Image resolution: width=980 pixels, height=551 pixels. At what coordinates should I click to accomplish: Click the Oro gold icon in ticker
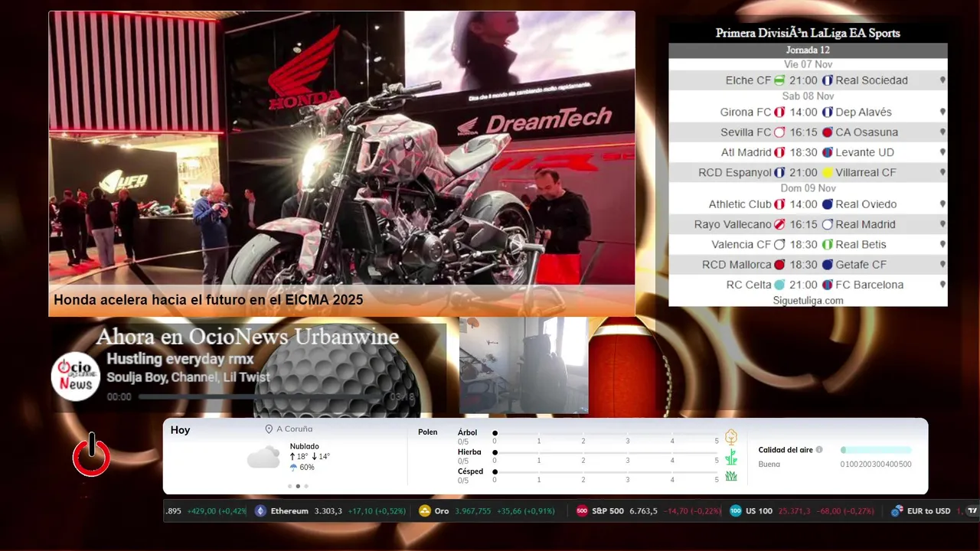(x=425, y=511)
